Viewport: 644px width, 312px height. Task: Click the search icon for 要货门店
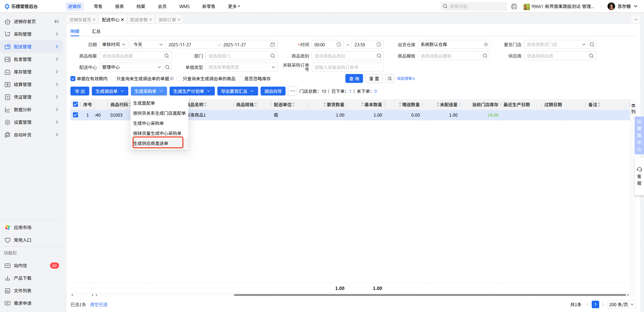tap(592, 45)
